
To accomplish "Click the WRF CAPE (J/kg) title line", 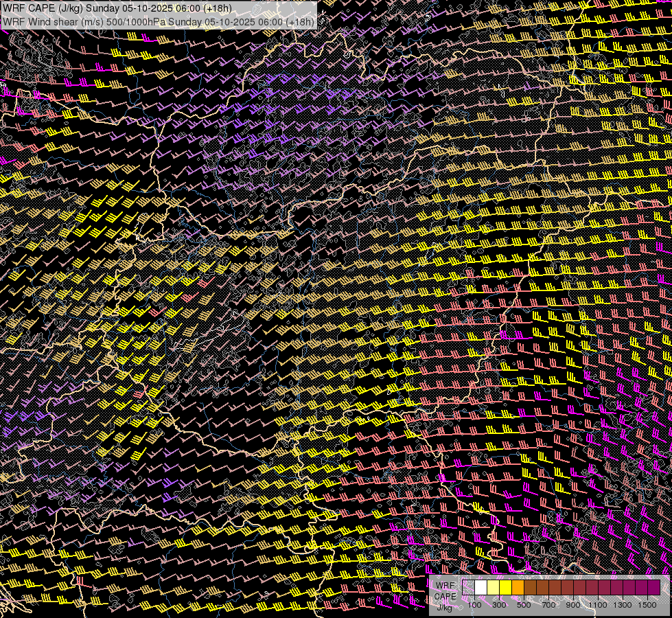I will [117, 8].
